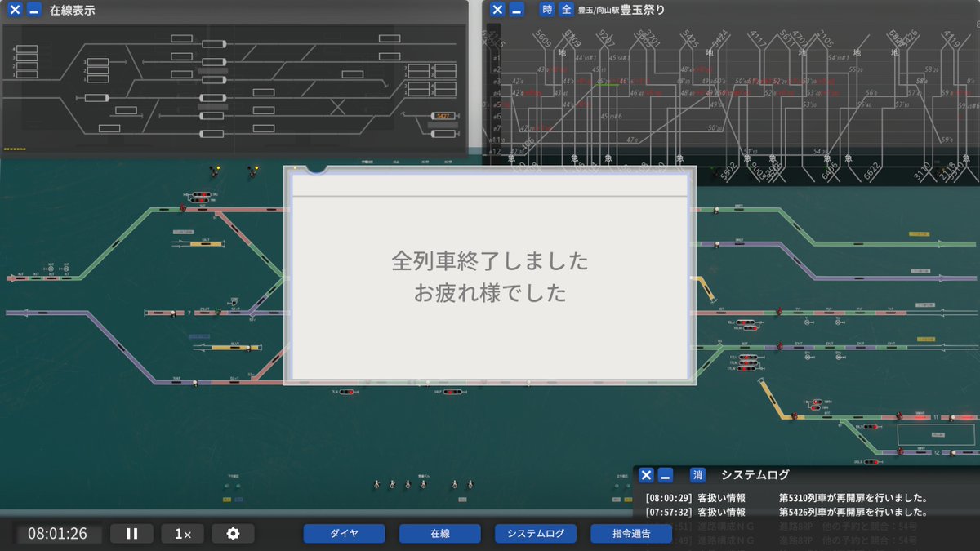Open the システムログ panel
The height and width of the screenshot is (551, 980).
[535, 533]
